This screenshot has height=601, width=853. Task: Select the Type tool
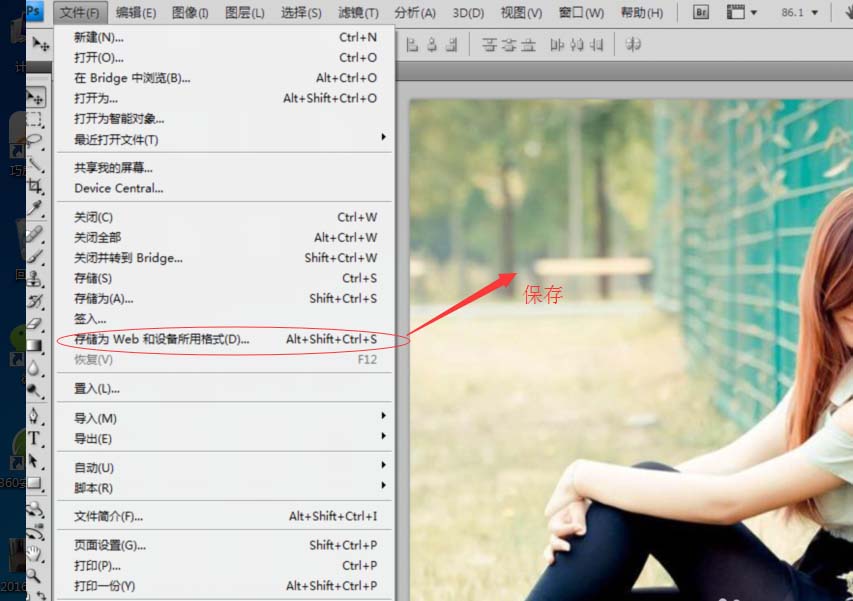coord(34,438)
